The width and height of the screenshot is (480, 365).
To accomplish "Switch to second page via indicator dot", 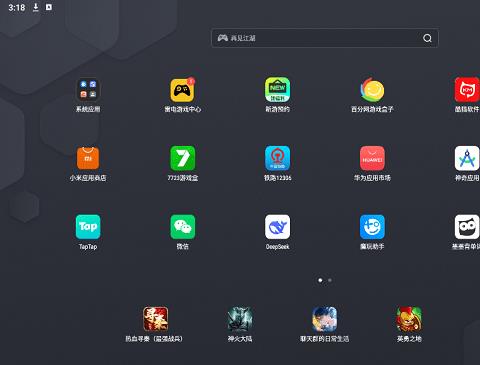I will coord(330,280).
